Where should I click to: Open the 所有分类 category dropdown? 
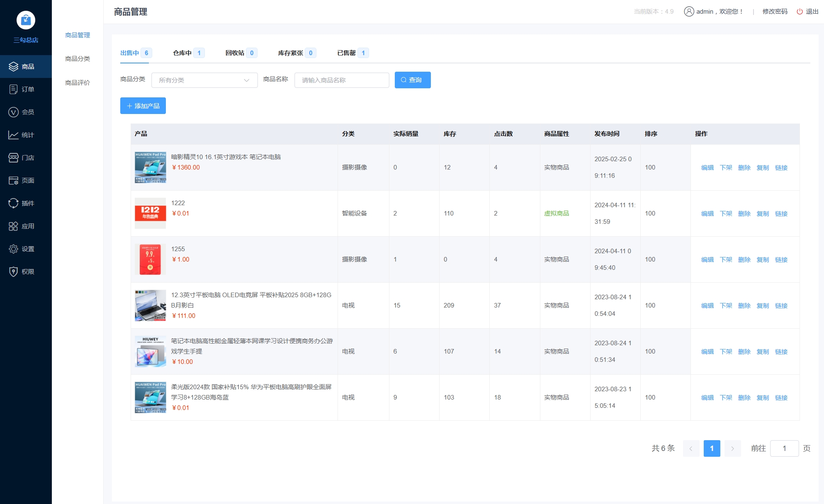pos(204,80)
